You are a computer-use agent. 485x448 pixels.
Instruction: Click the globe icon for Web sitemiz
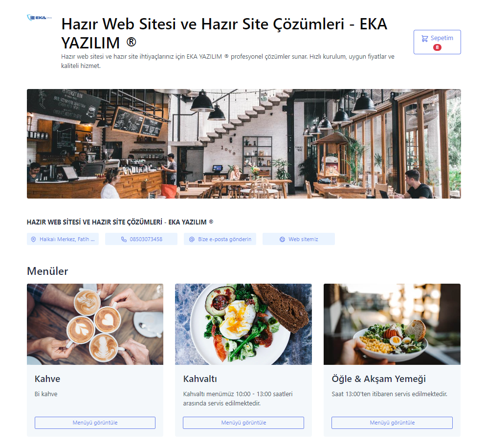coord(282,239)
